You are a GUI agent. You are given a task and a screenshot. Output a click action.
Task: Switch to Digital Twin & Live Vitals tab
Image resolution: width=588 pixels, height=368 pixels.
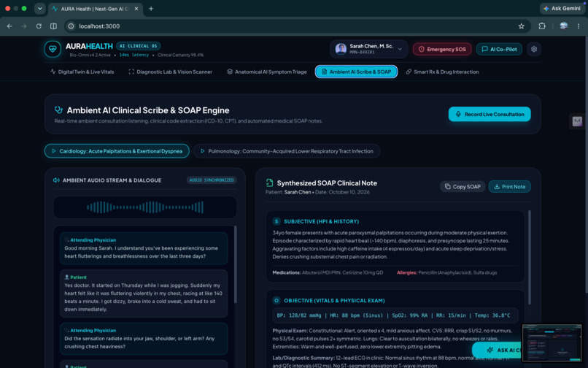(82, 72)
